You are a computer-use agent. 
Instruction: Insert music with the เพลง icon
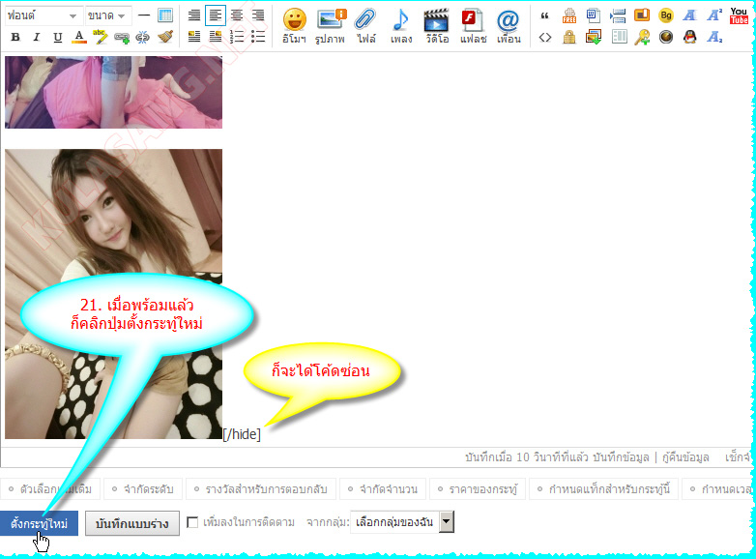pyautogui.click(x=400, y=25)
